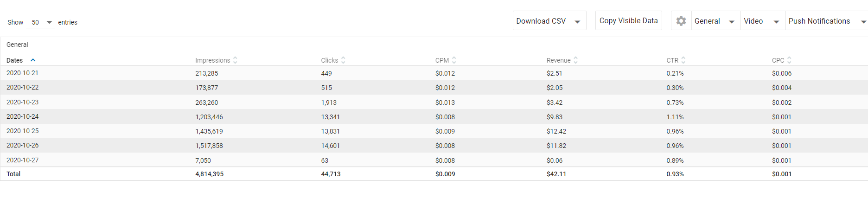Click the Dates column header
This screenshot has height=205, width=868.
pos(15,60)
